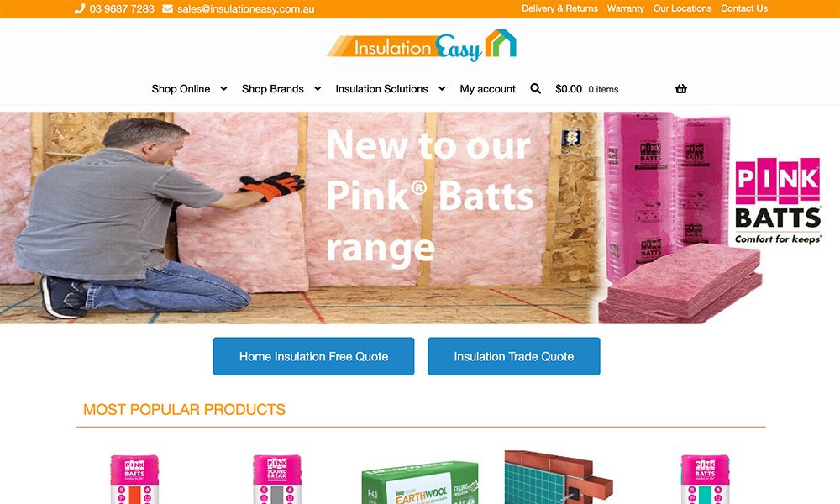Open search with the magnifying glass icon
The image size is (840, 504).
click(x=535, y=89)
